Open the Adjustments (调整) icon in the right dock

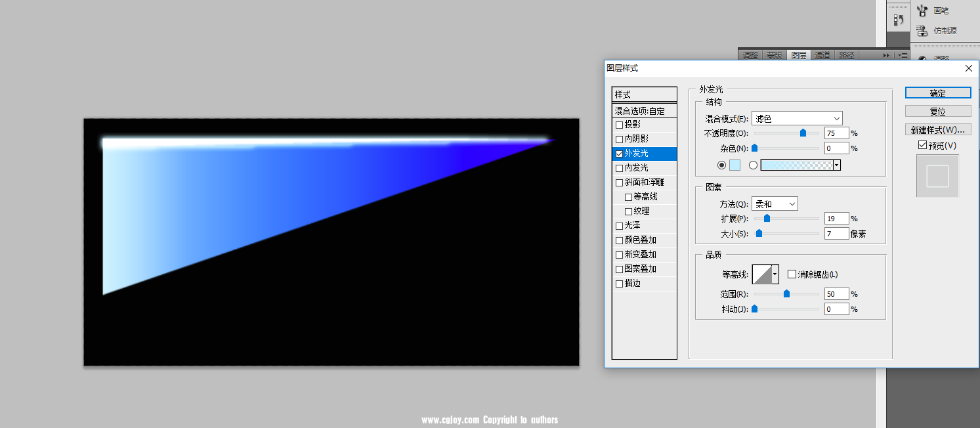coord(922,58)
